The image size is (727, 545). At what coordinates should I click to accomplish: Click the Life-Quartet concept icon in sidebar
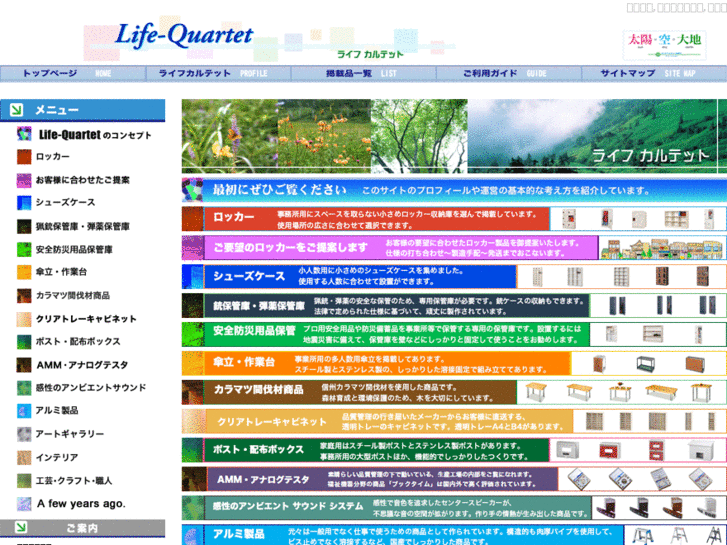24,134
